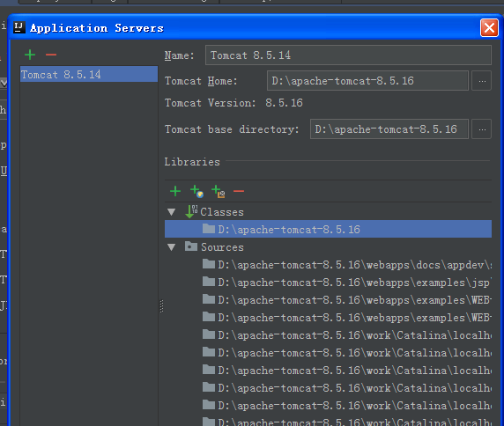Click the IntelliJ IDEA icon in title bar
The height and width of the screenshot is (426, 504).
click(19, 27)
